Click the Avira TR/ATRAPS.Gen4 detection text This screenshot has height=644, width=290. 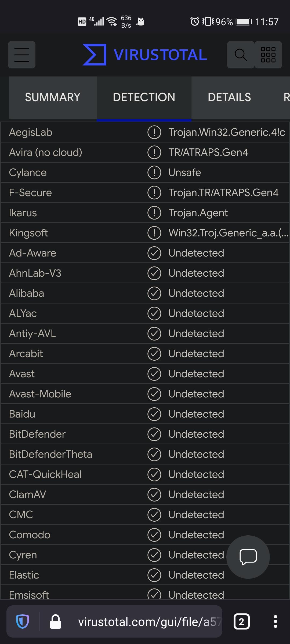coord(208,152)
